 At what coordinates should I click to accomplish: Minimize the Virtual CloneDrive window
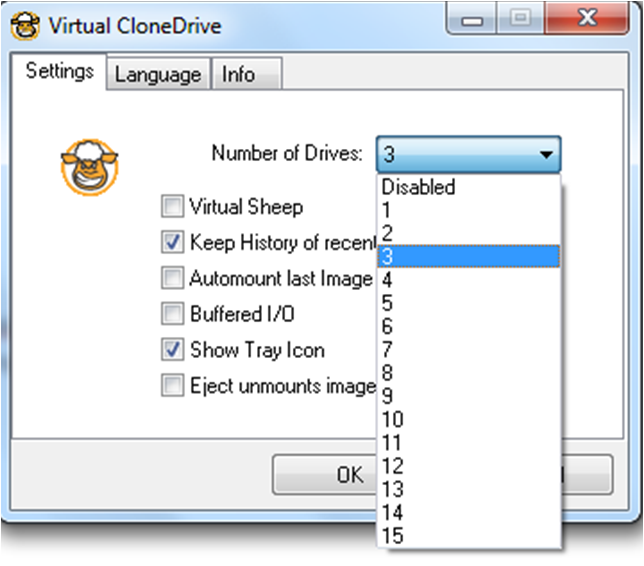472,19
